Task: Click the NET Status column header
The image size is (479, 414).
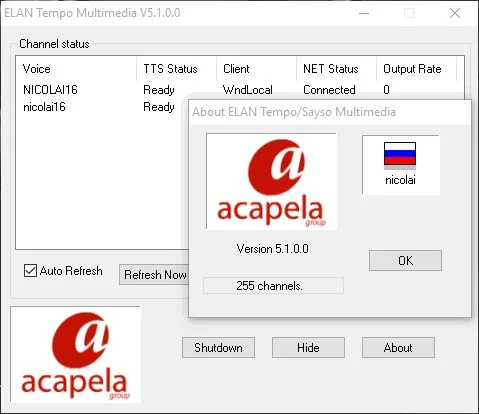Action: pos(337,69)
